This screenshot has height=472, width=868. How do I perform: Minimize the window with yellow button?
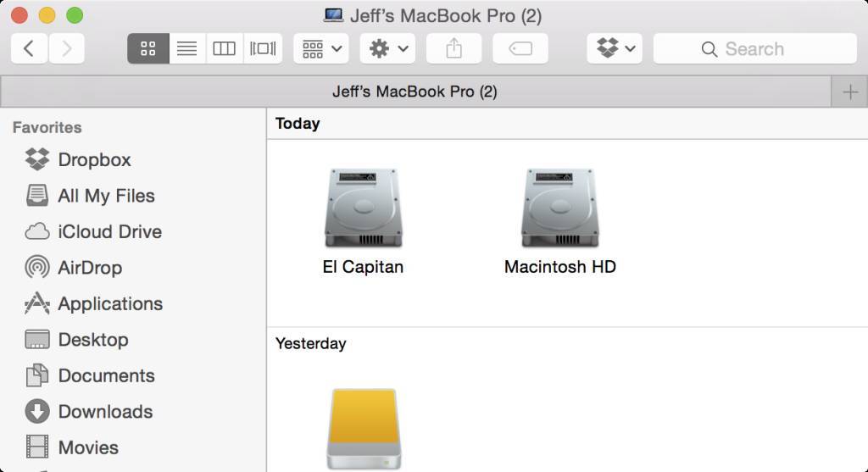(47, 15)
